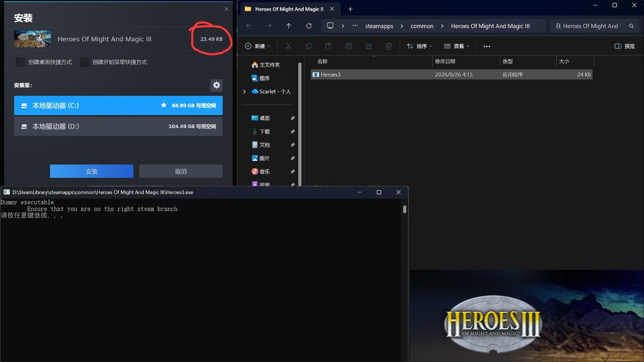Click the pin icon next to 桌面
This screenshot has width=644, height=362.
tap(293, 118)
